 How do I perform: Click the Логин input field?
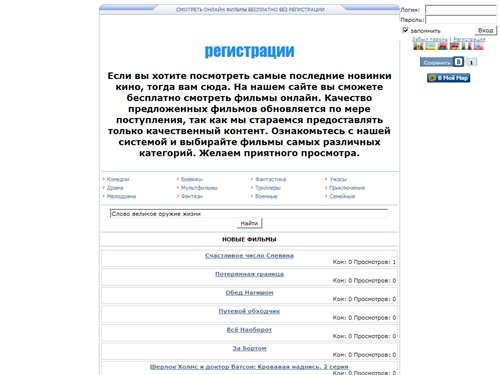pyautogui.click(x=461, y=10)
